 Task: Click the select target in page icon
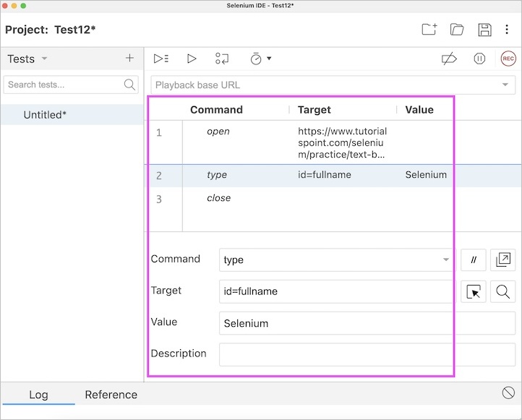(474, 291)
